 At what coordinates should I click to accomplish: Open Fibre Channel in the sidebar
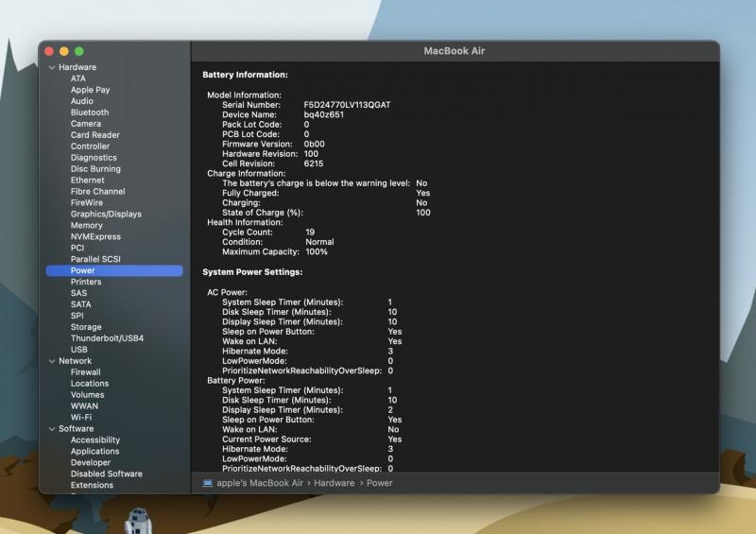pyautogui.click(x=98, y=192)
